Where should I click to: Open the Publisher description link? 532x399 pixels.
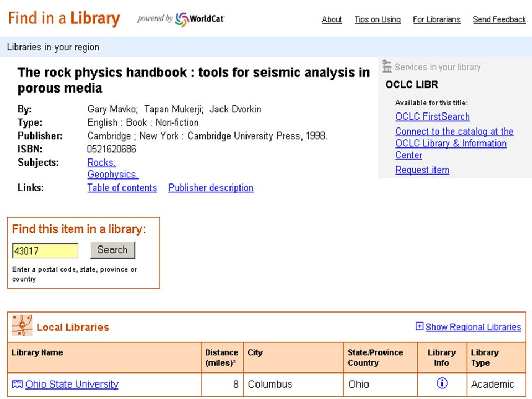[x=211, y=188]
